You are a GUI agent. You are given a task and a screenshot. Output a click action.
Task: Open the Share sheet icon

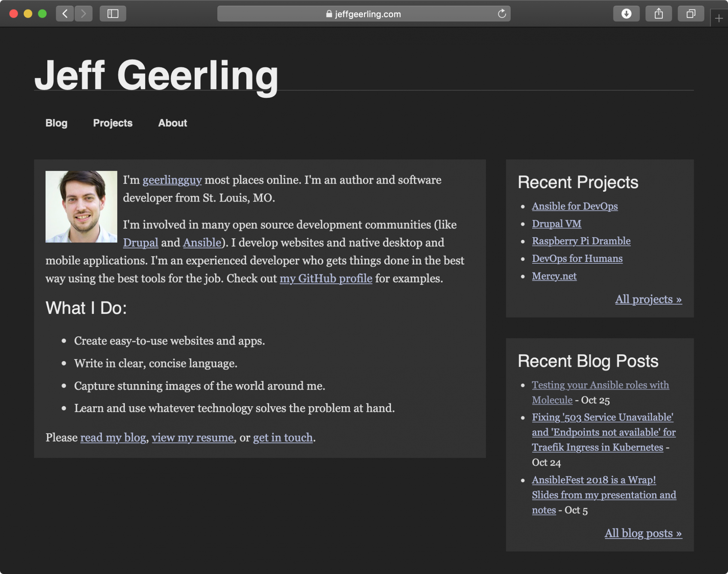point(658,14)
